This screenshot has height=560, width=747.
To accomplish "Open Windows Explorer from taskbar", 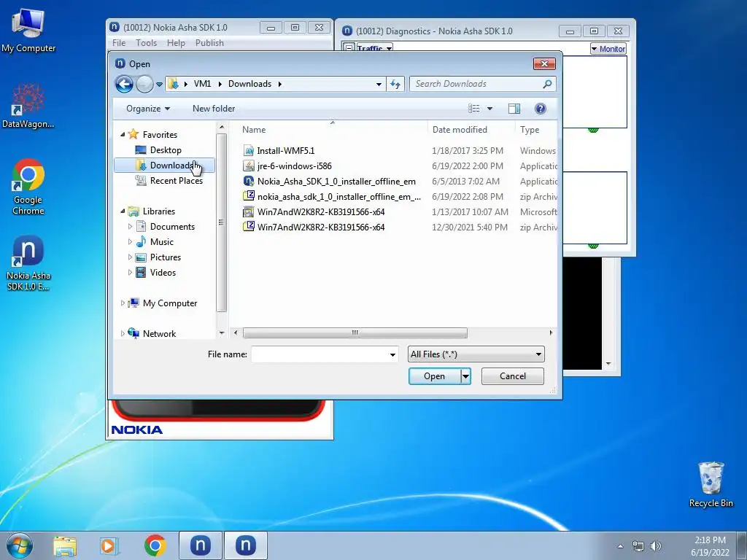I will coord(65,545).
